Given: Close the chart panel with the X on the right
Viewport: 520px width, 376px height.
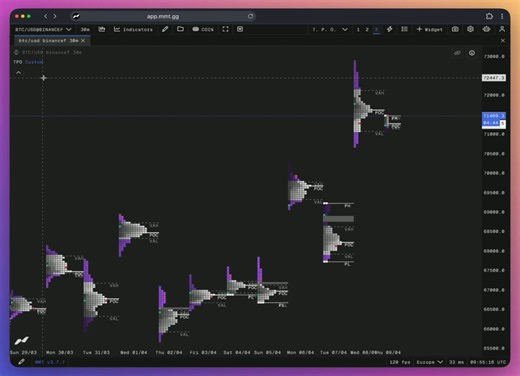Looking at the screenshot, I should click(503, 40).
